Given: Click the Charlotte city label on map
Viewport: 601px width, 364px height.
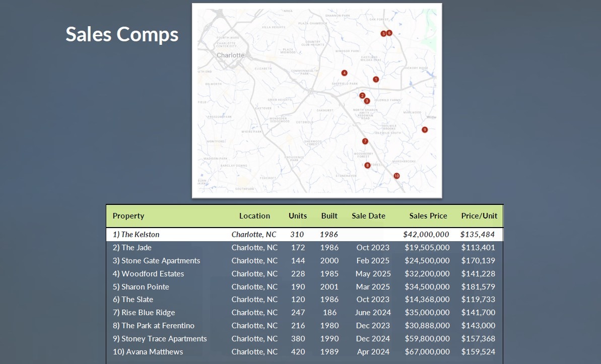Looking at the screenshot, I should point(230,55).
